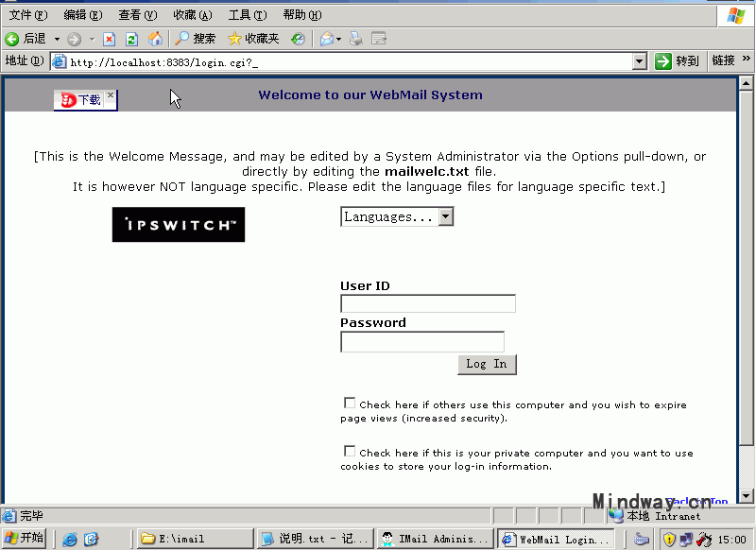
Task: Click the History toolbar icon
Action: 298,39
